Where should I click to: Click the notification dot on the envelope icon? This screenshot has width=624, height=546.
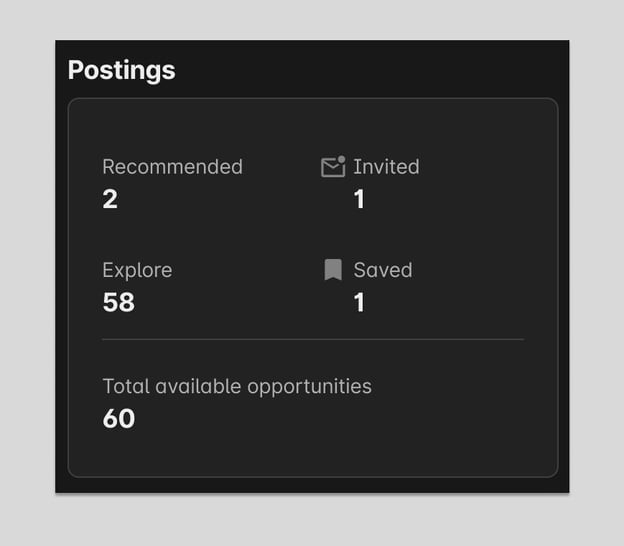[x=341, y=159]
